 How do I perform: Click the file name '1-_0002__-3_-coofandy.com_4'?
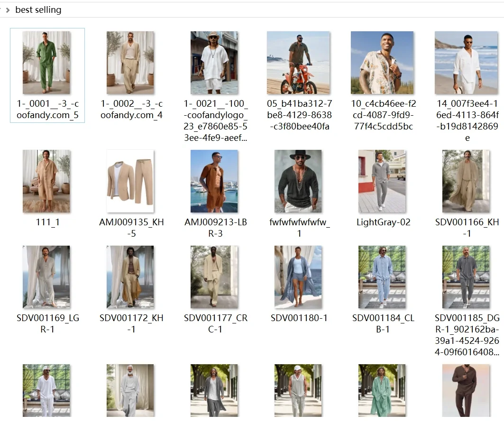point(131,109)
